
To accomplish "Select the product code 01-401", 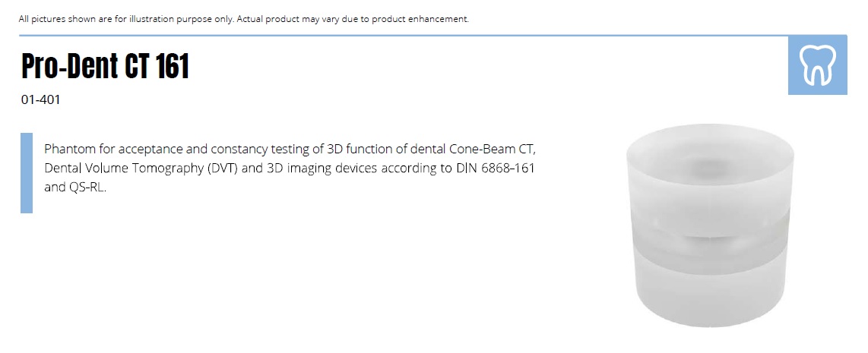I will [x=41, y=99].
